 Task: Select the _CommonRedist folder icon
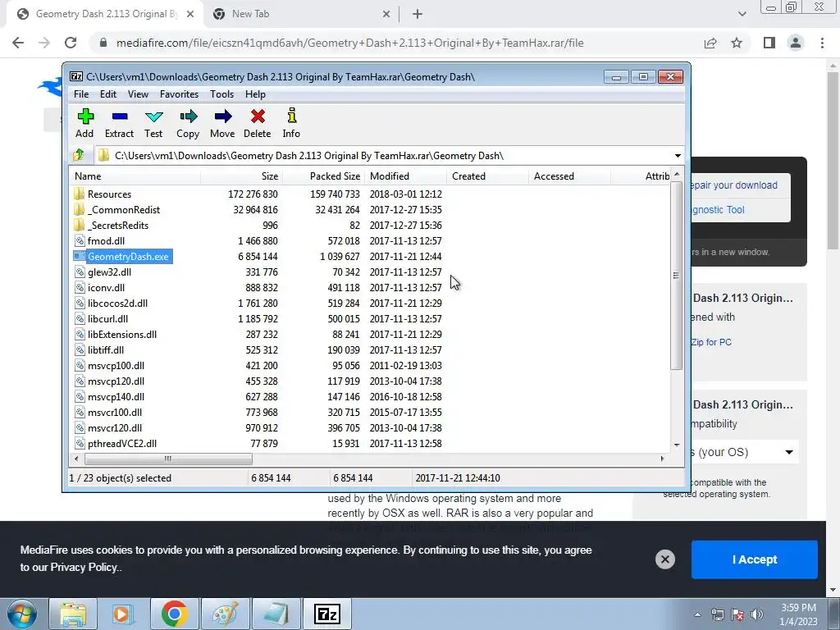point(80,209)
